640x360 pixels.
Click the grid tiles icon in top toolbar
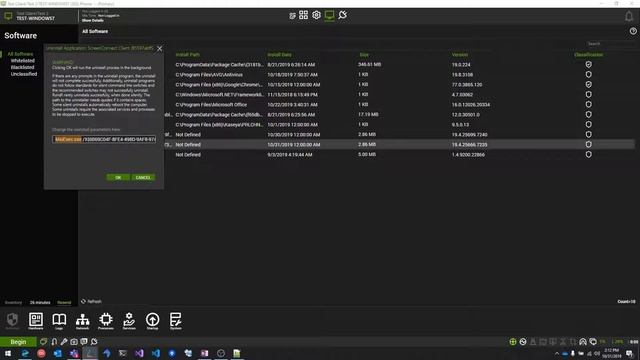(x=303, y=15)
